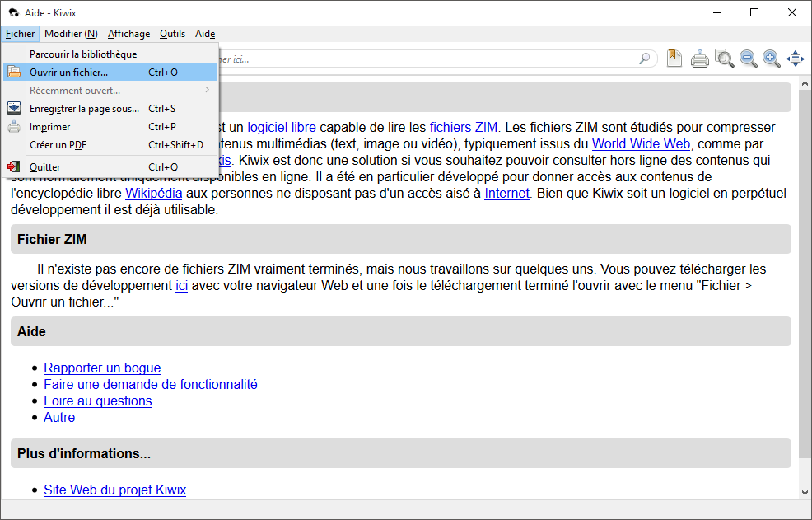Image resolution: width=812 pixels, height=520 pixels.
Task: Open Site Web du projet Kiwix link
Action: click(x=115, y=490)
